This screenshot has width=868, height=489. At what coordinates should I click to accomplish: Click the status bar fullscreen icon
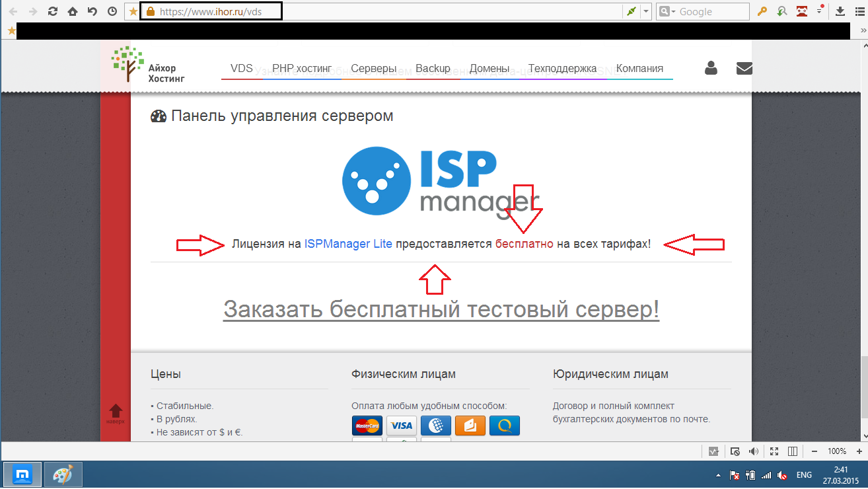coord(774,451)
